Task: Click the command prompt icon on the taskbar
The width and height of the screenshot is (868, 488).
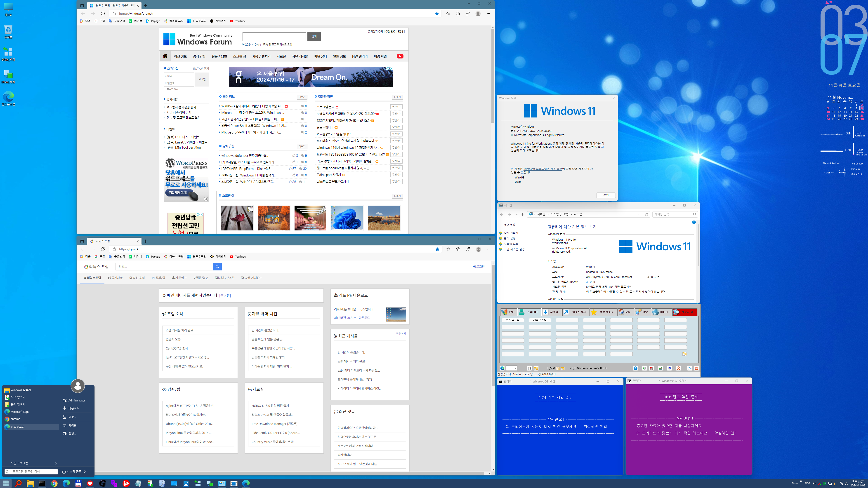Action: [x=42, y=483]
